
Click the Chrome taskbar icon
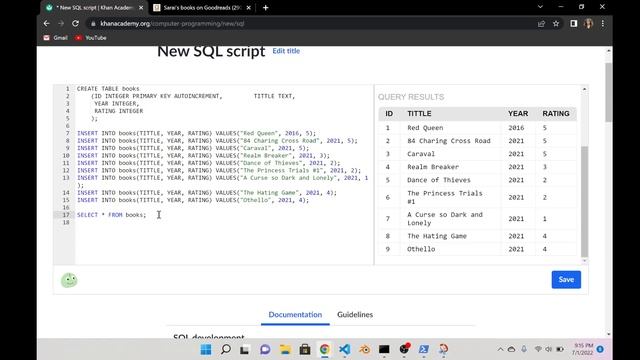324,349
